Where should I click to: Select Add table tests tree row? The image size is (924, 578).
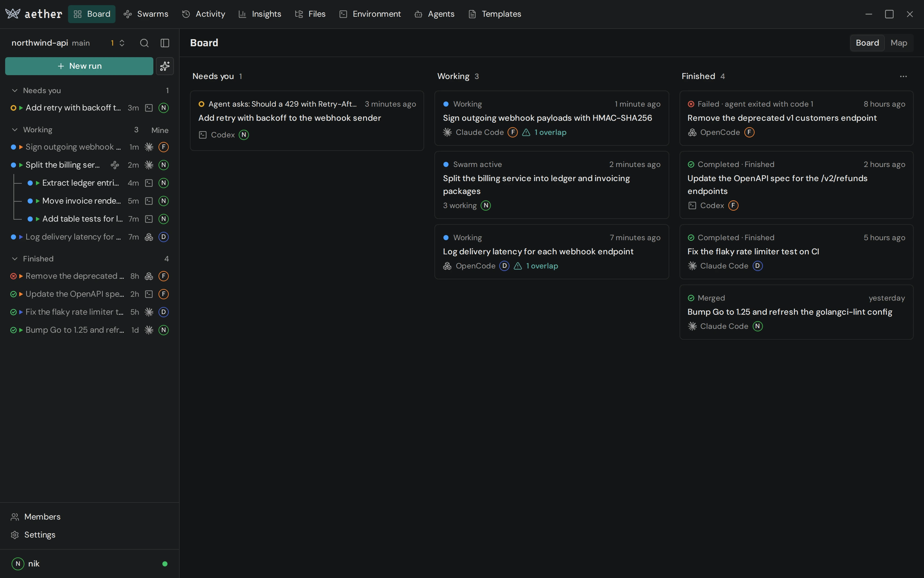pyautogui.click(x=97, y=219)
